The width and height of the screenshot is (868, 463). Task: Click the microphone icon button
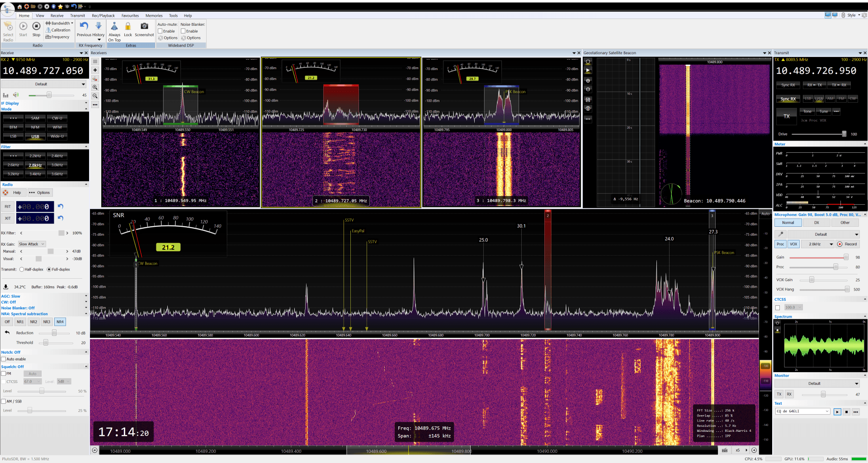pos(780,234)
